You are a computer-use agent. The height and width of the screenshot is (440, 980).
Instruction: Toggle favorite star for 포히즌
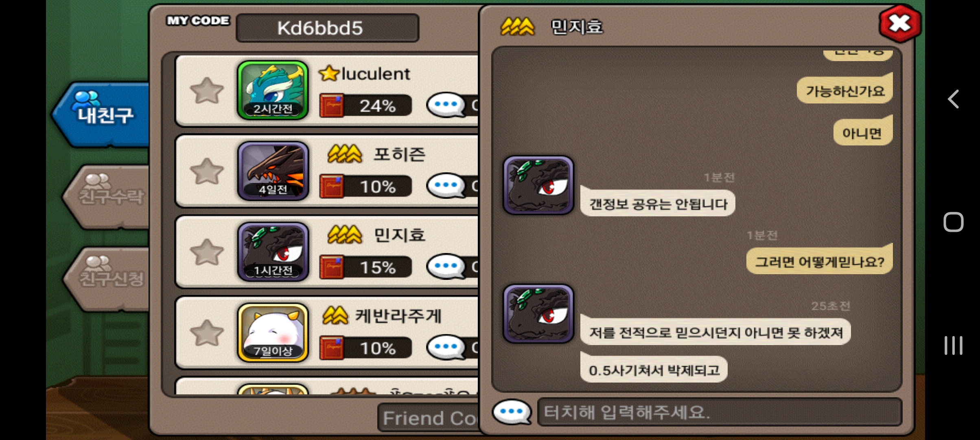(x=207, y=171)
